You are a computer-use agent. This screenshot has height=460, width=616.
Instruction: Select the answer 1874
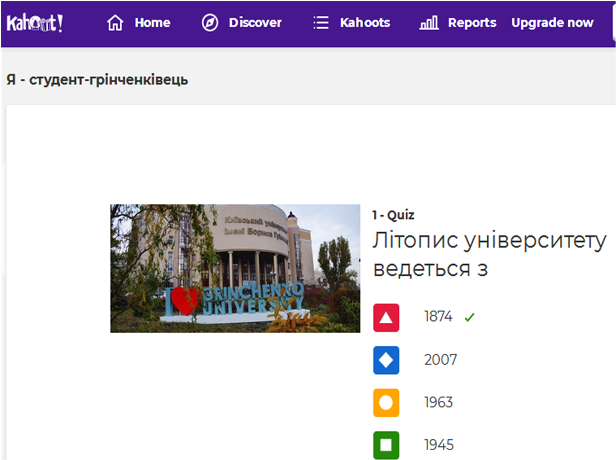[x=438, y=316]
